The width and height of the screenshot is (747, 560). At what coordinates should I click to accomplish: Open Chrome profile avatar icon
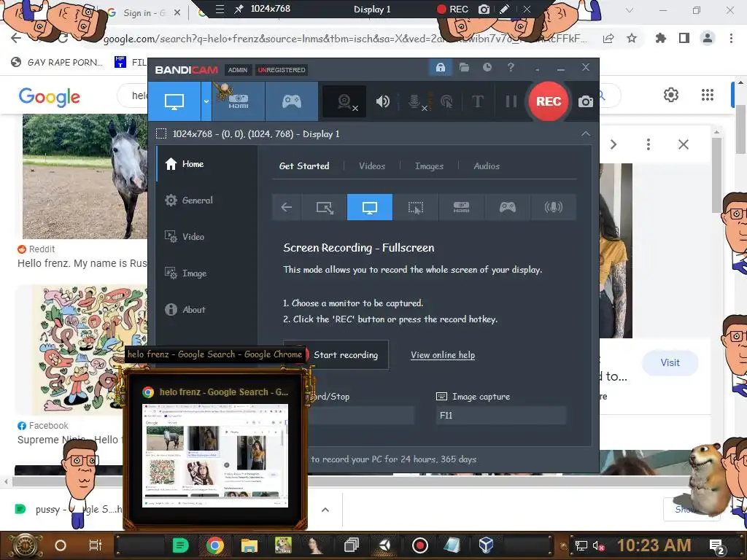(x=708, y=38)
